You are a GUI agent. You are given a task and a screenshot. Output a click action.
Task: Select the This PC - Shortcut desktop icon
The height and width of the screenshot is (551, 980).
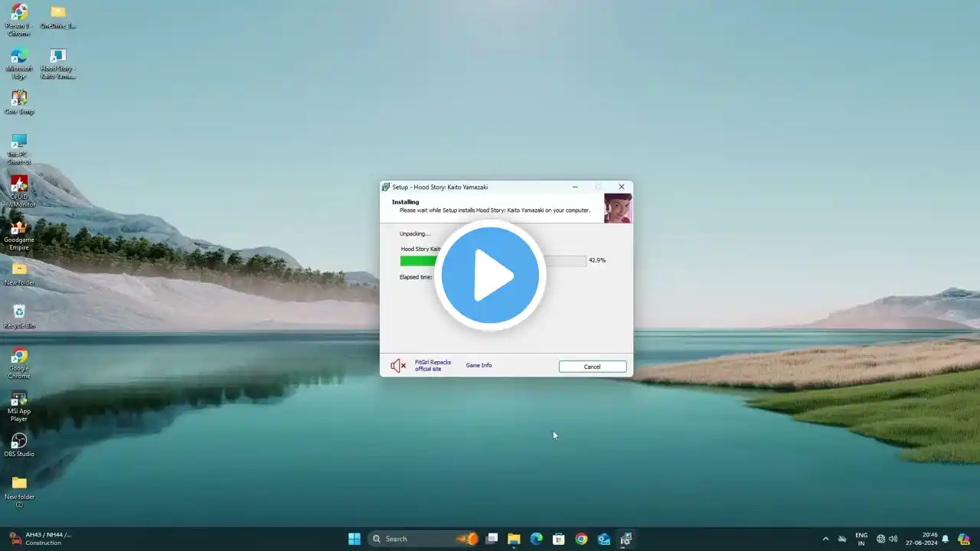(x=19, y=149)
